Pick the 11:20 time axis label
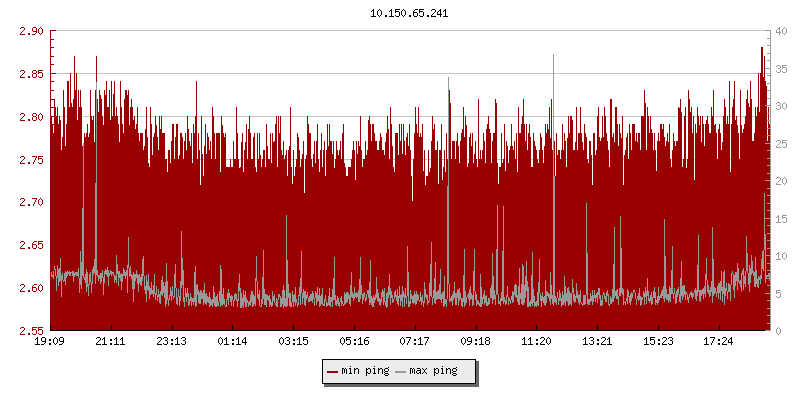Viewport: 800px width, 400px height. coord(536,341)
